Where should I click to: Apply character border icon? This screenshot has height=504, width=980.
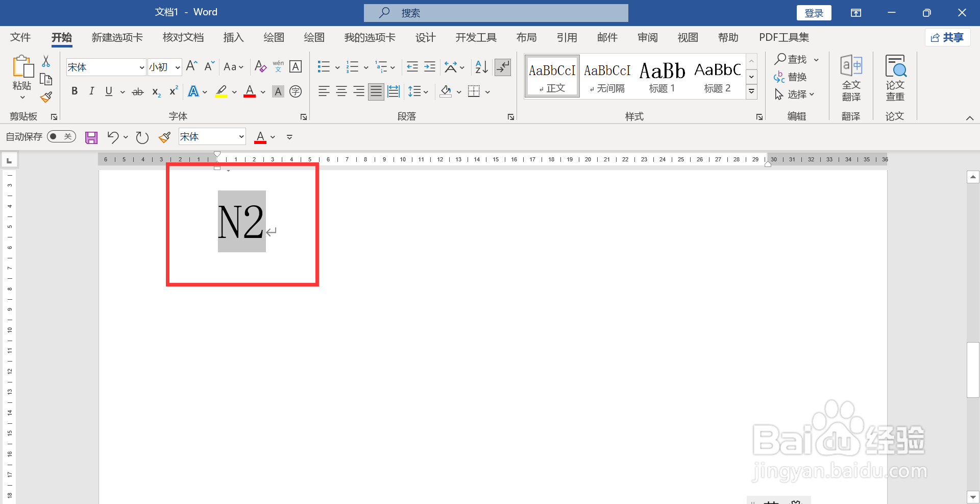point(296,66)
